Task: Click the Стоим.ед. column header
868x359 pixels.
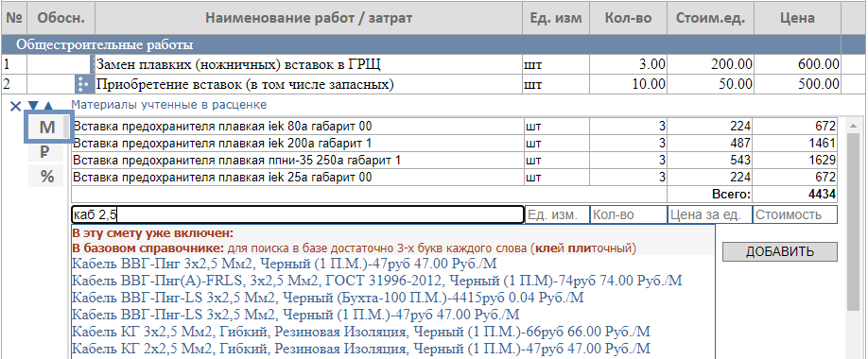Action: click(710, 18)
